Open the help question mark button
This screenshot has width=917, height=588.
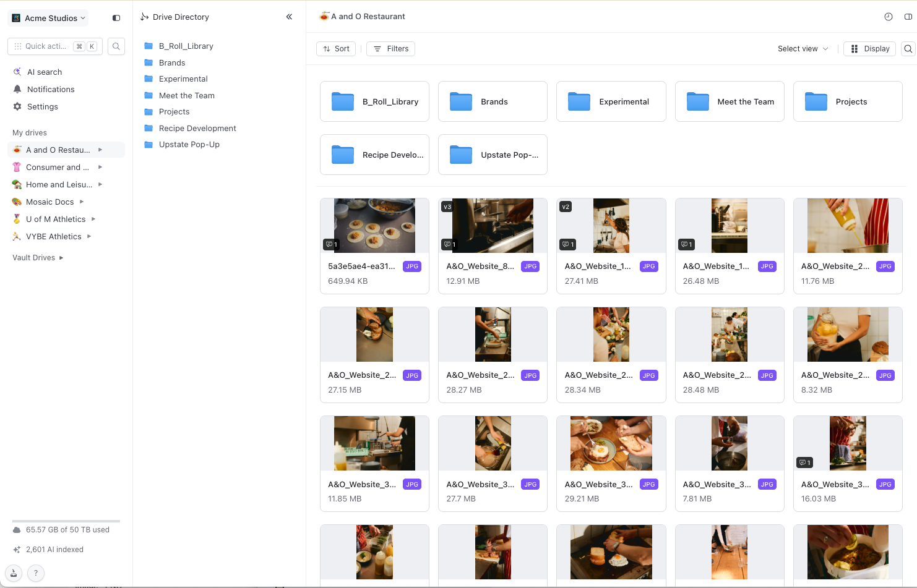36,573
